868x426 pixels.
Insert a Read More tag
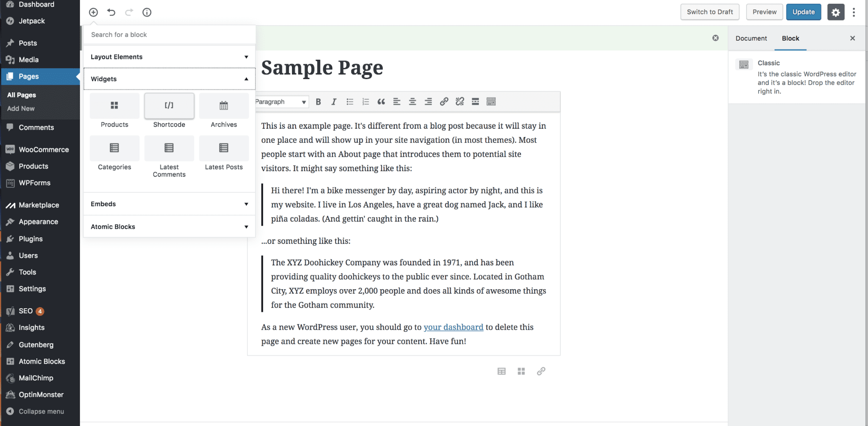pos(475,101)
